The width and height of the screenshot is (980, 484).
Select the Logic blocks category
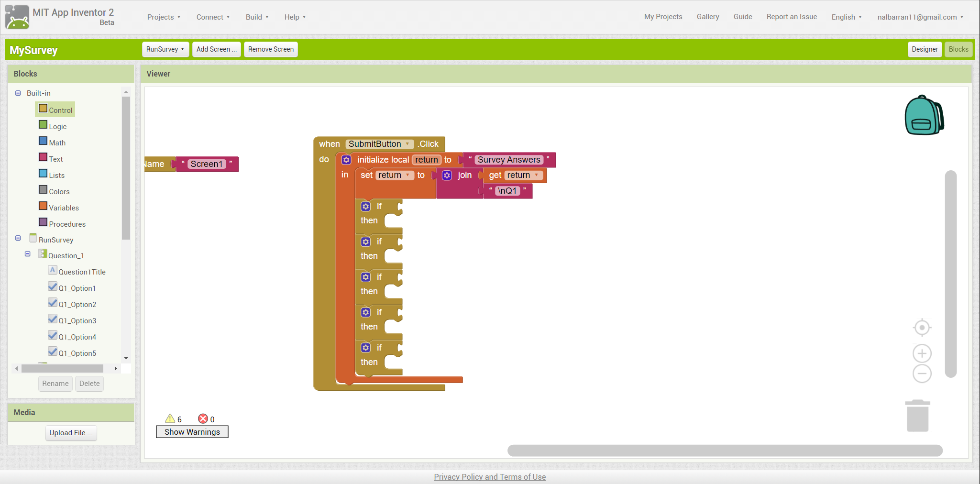tap(53, 126)
